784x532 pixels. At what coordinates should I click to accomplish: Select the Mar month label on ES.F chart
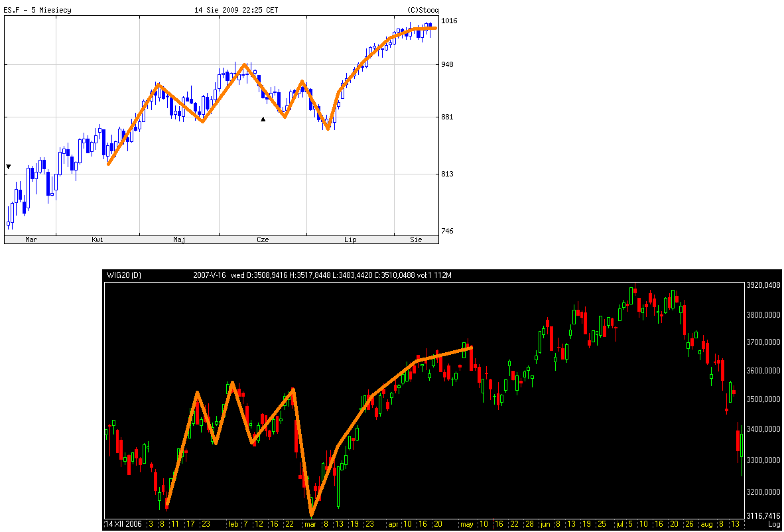coord(31,239)
